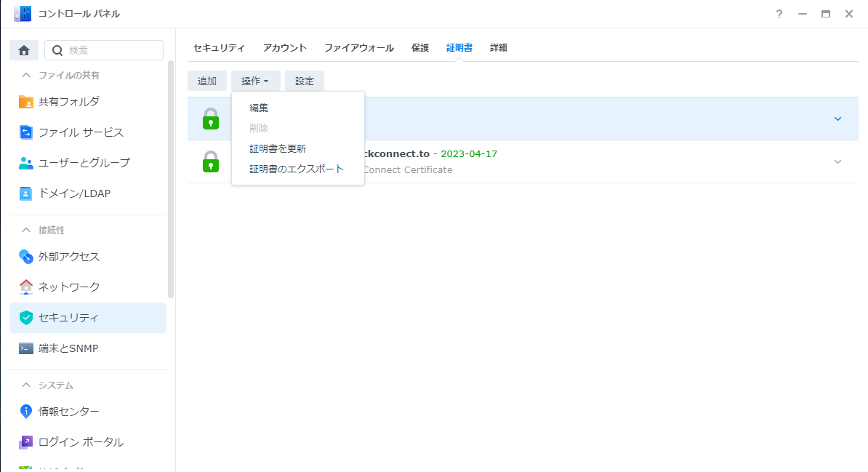Click the green lock of the selected certificate
This screenshot has width=868, height=472.
[x=211, y=119]
